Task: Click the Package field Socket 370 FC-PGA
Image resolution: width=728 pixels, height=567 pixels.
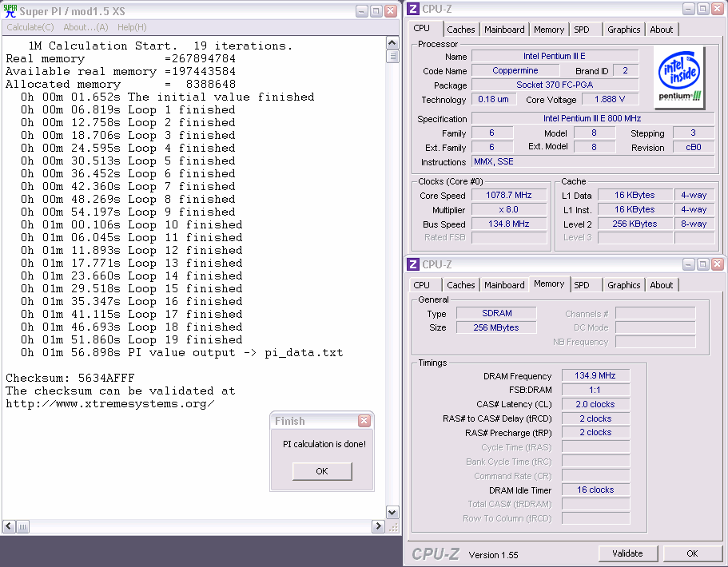Action: (555, 85)
